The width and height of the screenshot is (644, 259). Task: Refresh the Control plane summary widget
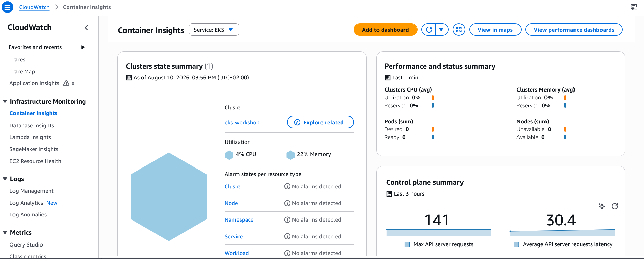coord(615,206)
